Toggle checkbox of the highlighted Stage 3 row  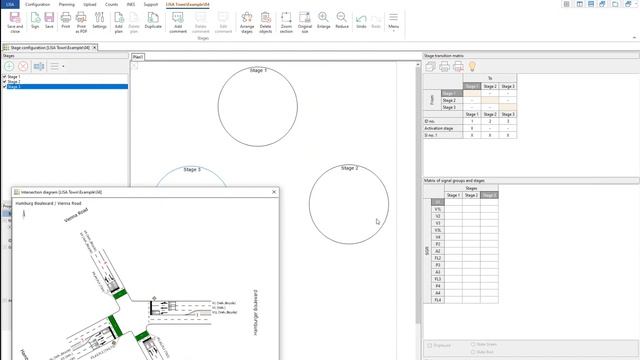pyautogui.click(x=4, y=87)
